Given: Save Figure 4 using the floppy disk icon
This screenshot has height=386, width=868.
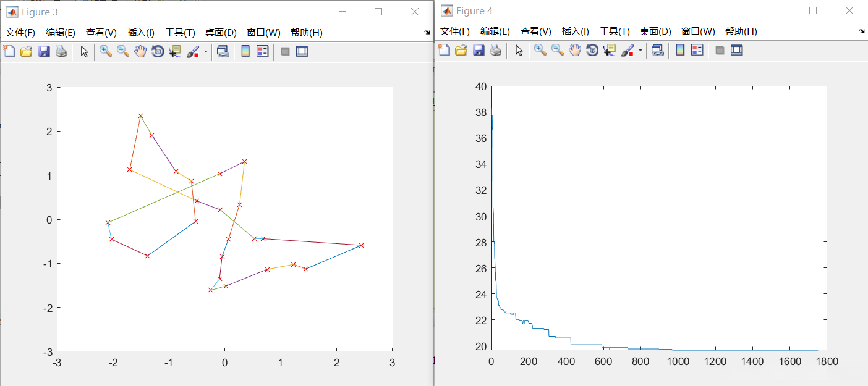Looking at the screenshot, I should click(x=479, y=51).
